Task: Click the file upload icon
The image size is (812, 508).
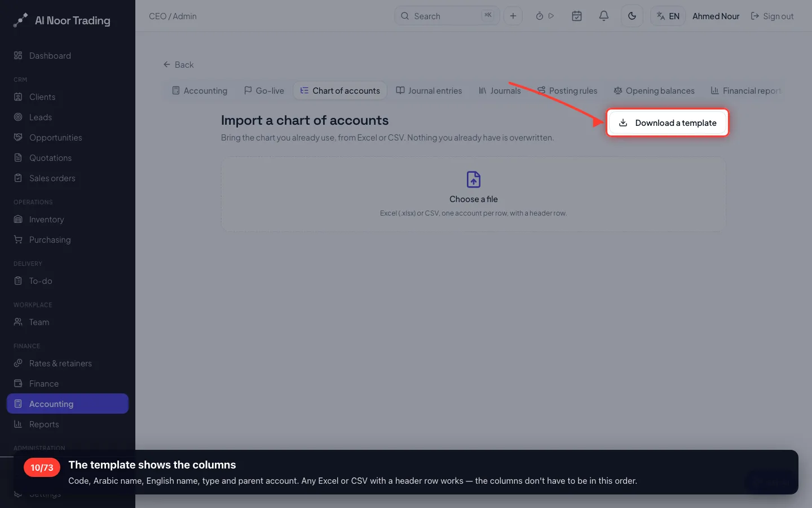Action: [474, 179]
